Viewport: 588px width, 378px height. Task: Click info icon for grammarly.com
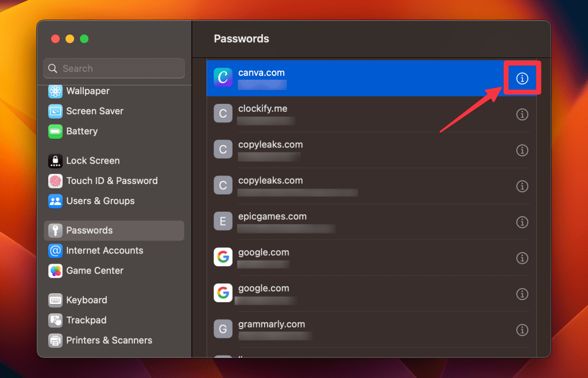tap(522, 330)
